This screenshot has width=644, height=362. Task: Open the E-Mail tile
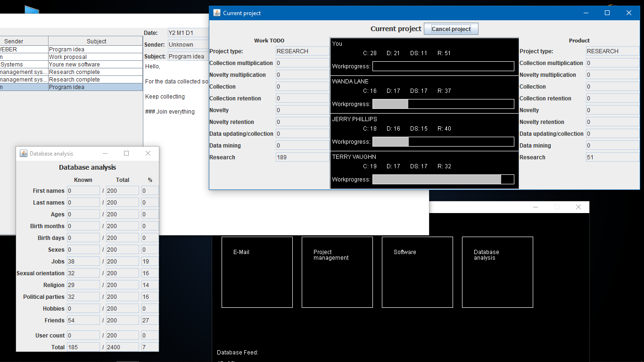pyautogui.click(x=257, y=272)
